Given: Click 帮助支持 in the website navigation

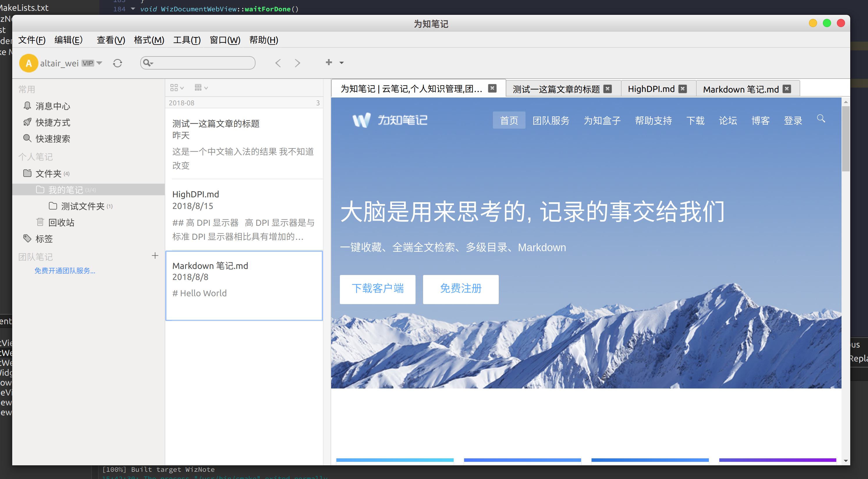Looking at the screenshot, I should click(653, 120).
